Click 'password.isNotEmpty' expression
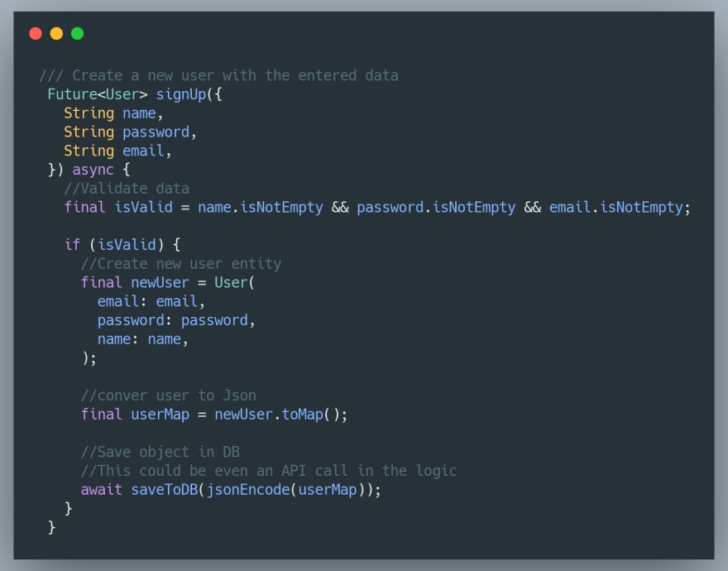The width and height of the screenshot is (728, 571). point(436,208)
